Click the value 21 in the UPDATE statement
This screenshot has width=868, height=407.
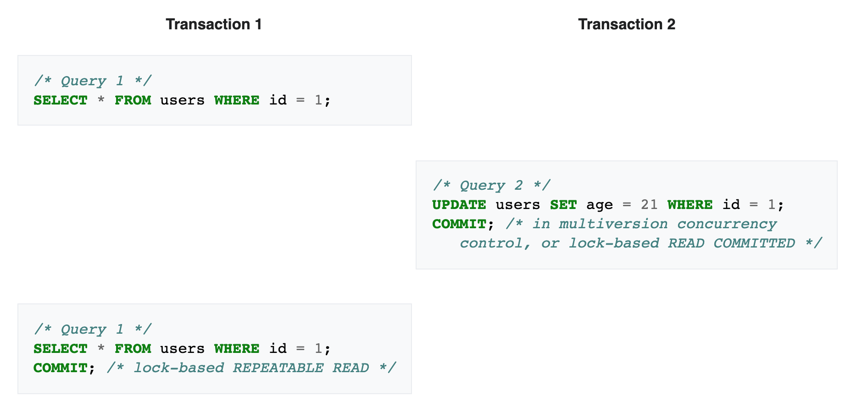click(649, 204)
